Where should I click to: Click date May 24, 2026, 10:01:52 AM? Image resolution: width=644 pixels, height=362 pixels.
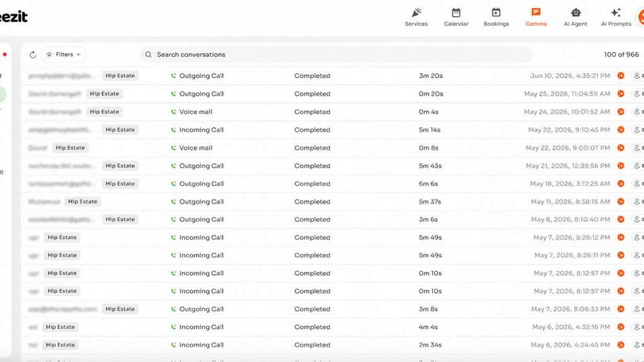point(567,112)
